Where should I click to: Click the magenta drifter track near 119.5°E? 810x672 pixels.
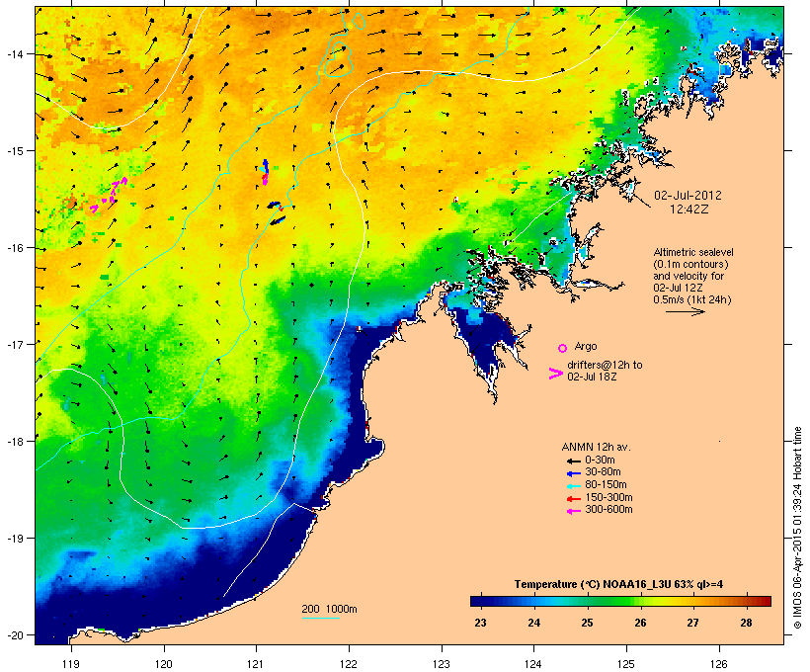(110, 195)
